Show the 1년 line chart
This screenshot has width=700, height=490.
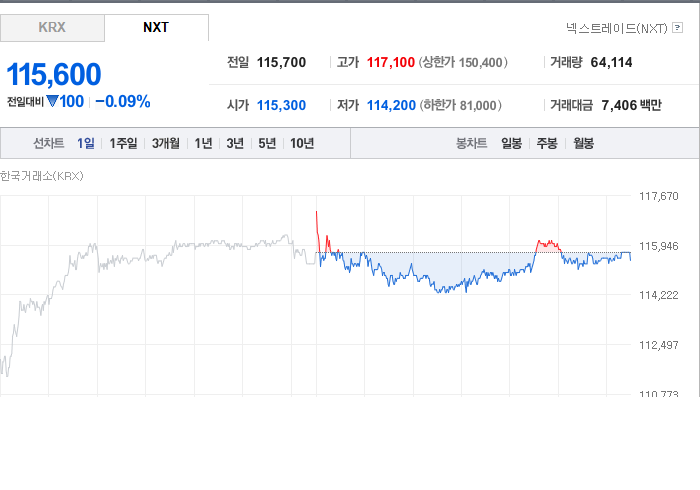coord(203,143)
